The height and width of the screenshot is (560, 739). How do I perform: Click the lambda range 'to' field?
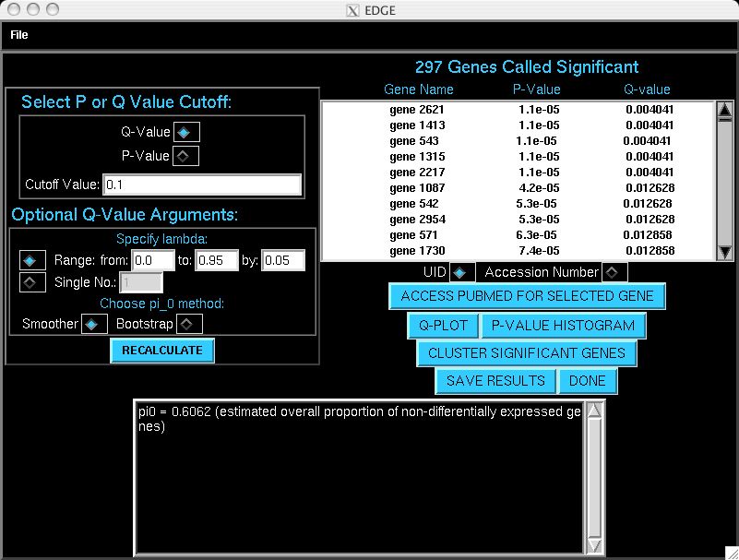click(216, 260)
